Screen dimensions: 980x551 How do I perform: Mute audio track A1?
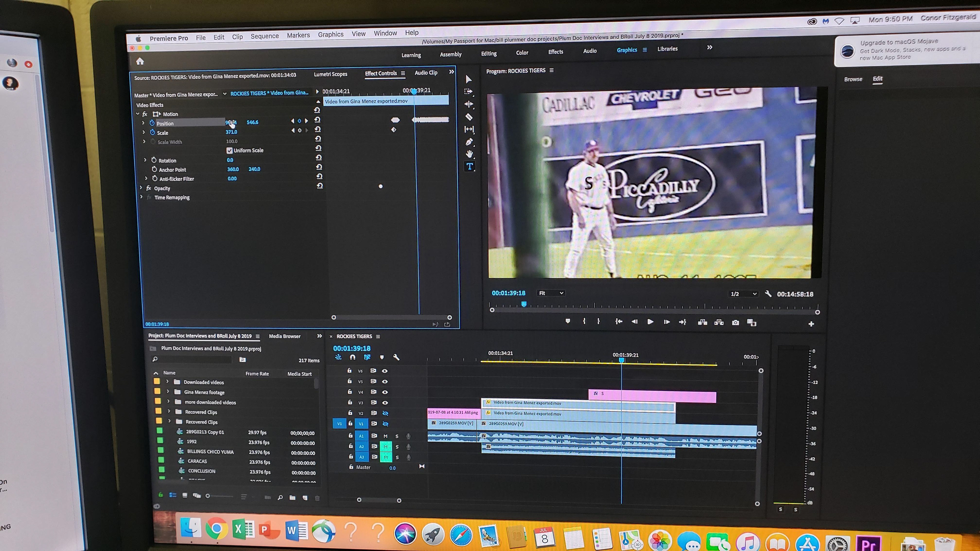(385, 436)
